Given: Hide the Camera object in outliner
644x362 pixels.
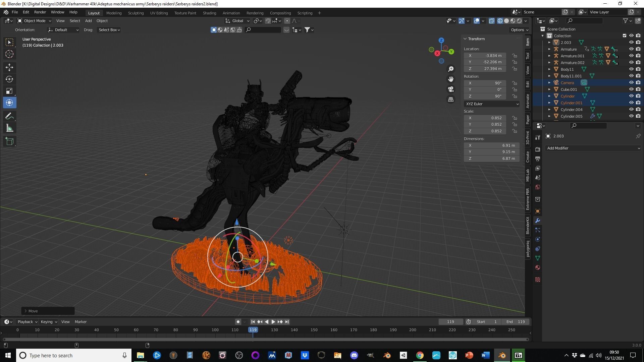Looking at the screenshot, I should point(631,83).
